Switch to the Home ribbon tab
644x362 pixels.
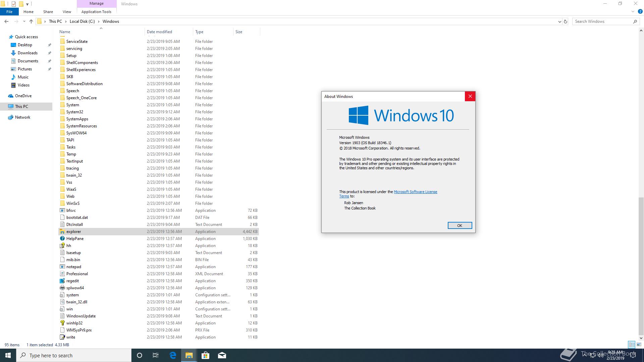(x=29, y=12)
